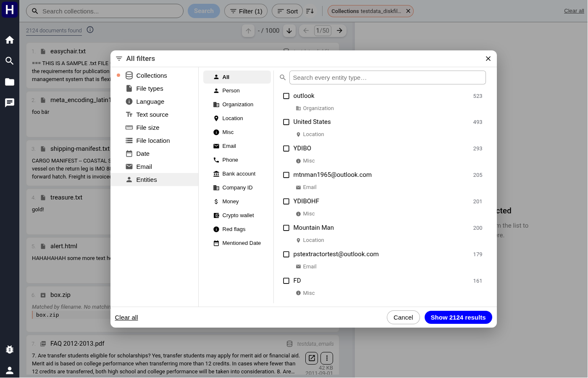This screenshot has height=378, width=588.
Task: Open the Filter (1) dropdown button
Action: click(x=246, y=11)
